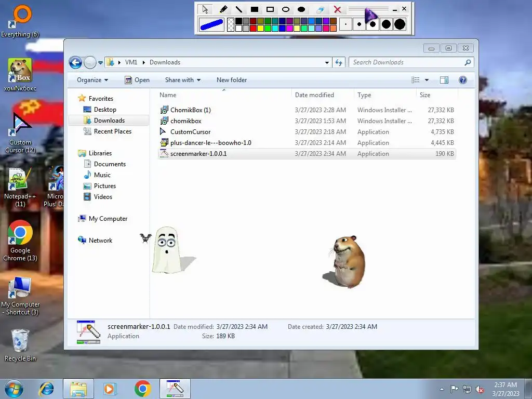Open Google Chrome from the taskbar
532x399 pixels.
click(142, 389)
